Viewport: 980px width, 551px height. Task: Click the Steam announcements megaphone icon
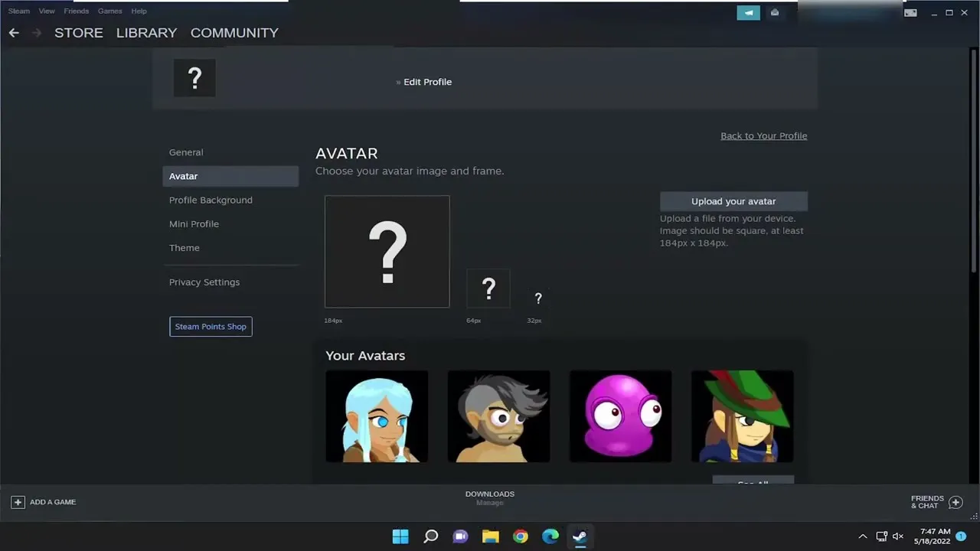pos(749,12)
